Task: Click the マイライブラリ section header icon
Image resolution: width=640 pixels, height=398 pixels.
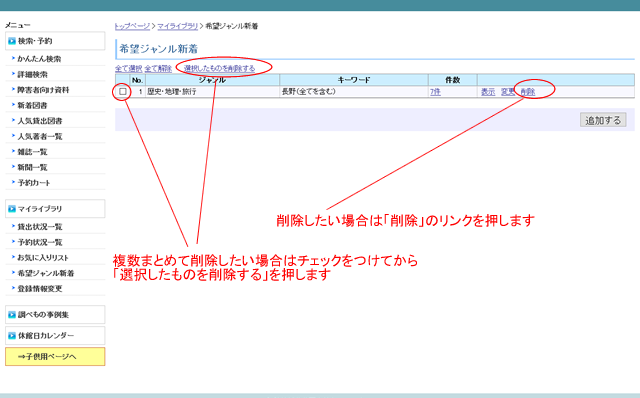Action: (12, 209)
